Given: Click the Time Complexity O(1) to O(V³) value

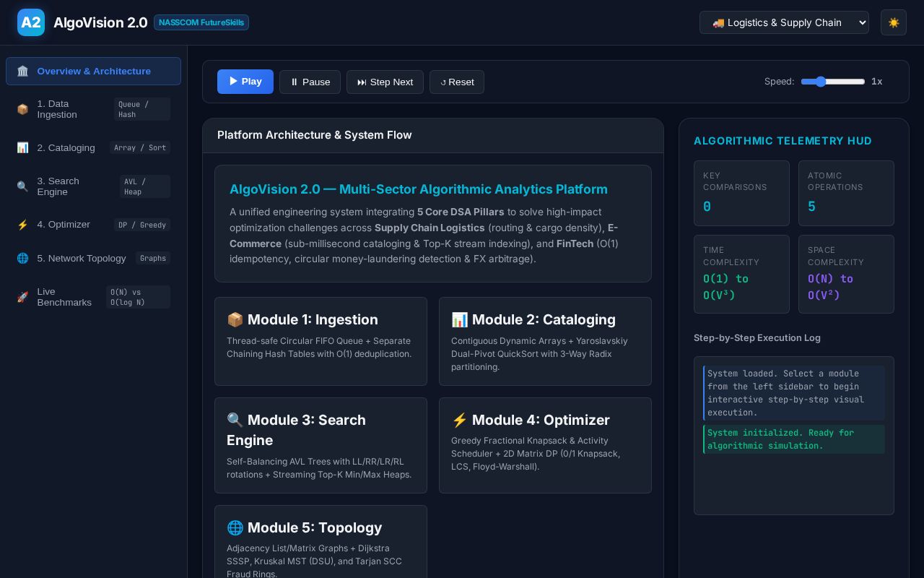Looking at the screenshot, I should [x=726, y=287].
